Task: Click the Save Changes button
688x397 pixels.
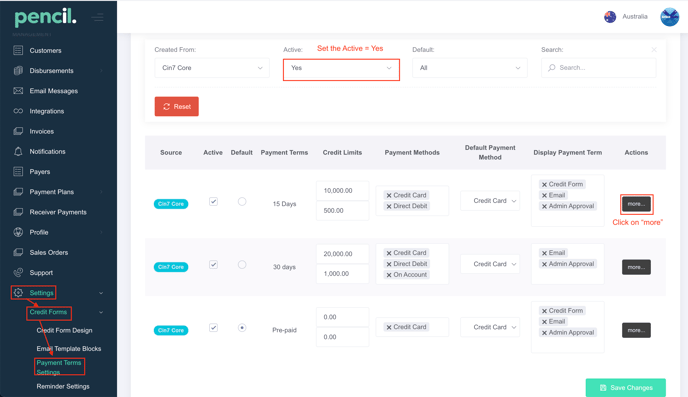Action: [626, 388]
